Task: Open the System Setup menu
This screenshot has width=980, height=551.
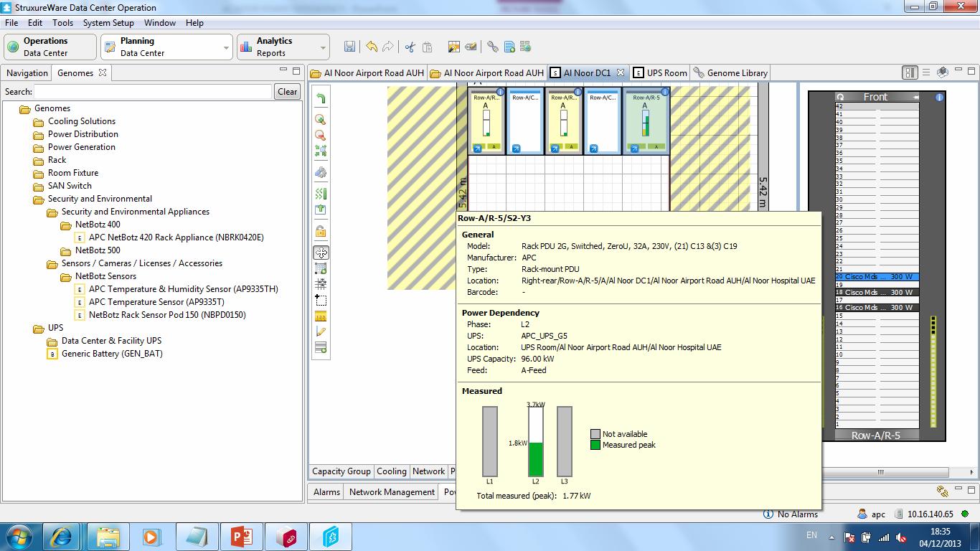Action: tap(108, 23)
